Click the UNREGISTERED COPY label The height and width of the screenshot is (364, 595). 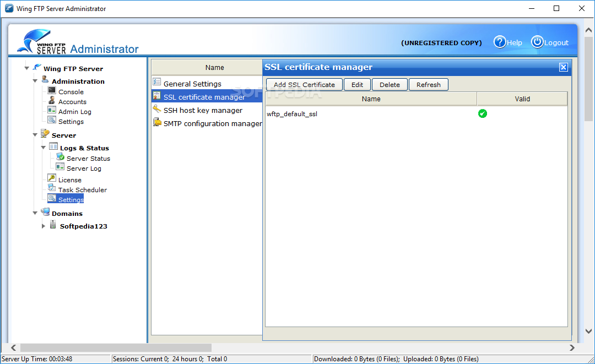coord(441,43)
